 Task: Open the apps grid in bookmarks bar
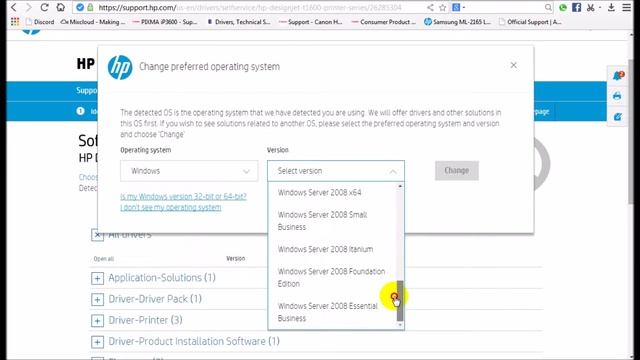(x=15, y=22)
